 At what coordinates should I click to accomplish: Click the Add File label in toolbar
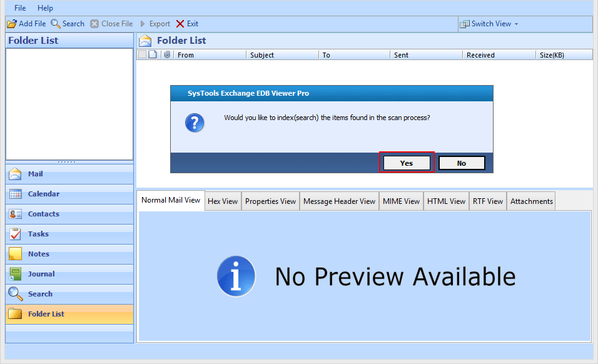(33, 24)
